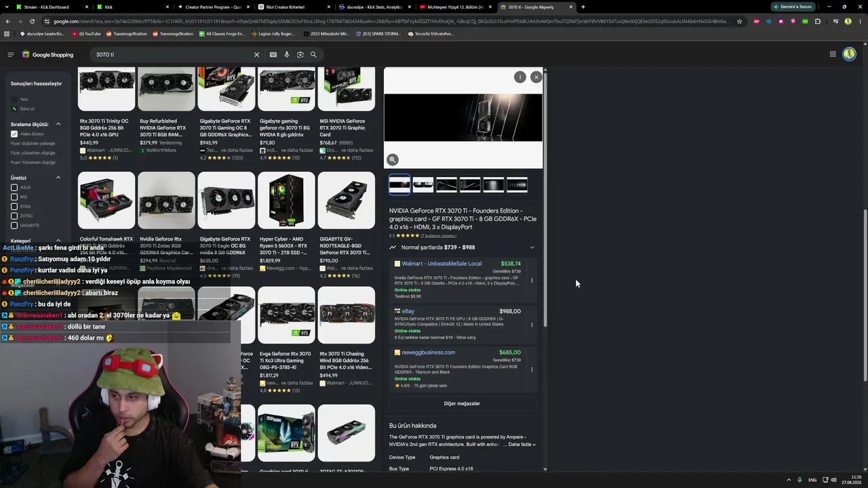The image size is (868, 488).
Task: Open more options for neweggbusiness.com offer
Action: 532,369
